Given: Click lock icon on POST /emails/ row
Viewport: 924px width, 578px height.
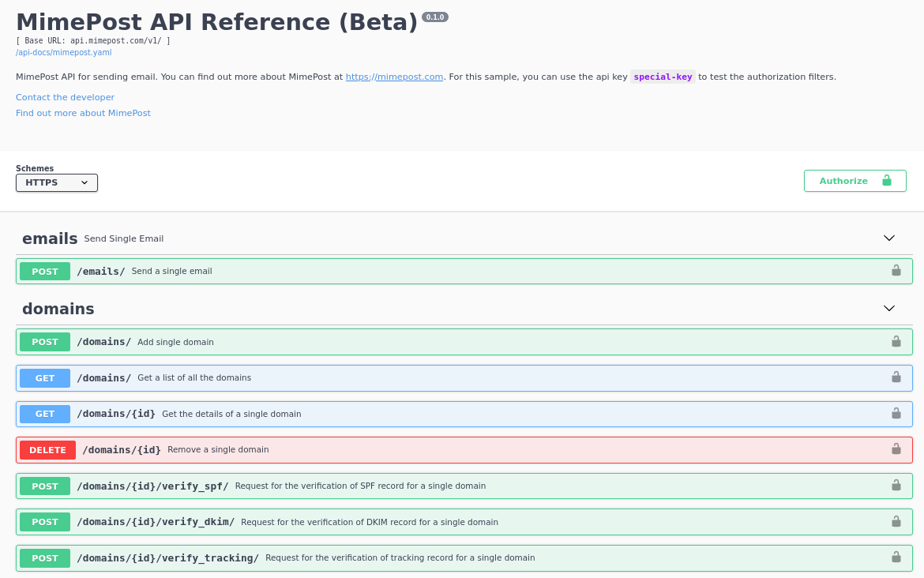Looking at the screenshot, I should [x=896, y=270].
